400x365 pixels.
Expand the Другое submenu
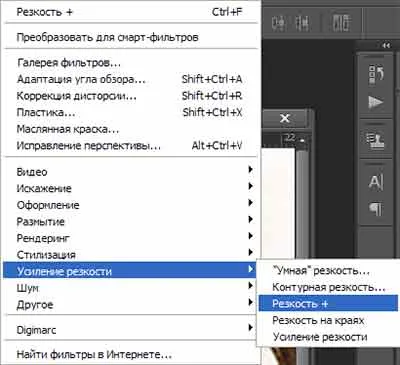pyautogui.click(x=130, y=304)
